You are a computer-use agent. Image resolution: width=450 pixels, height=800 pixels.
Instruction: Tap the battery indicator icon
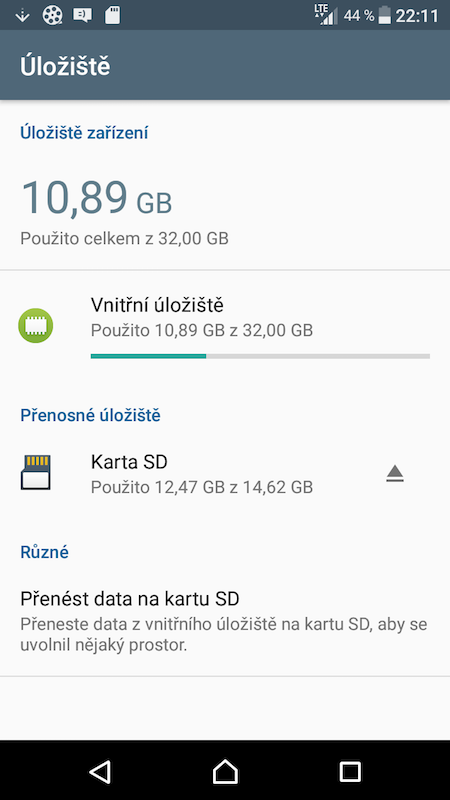(x=385, y=15)
